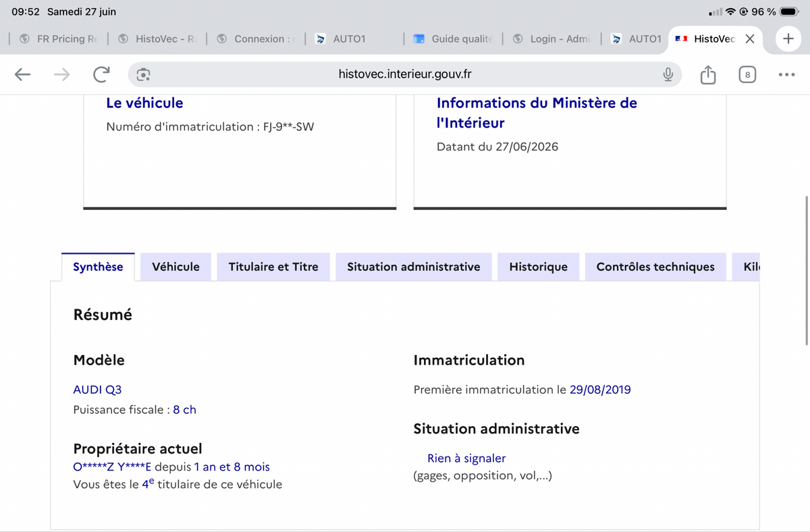Open the three-dot browser menu
The image size is (810, 532).
tap(786, 75)
